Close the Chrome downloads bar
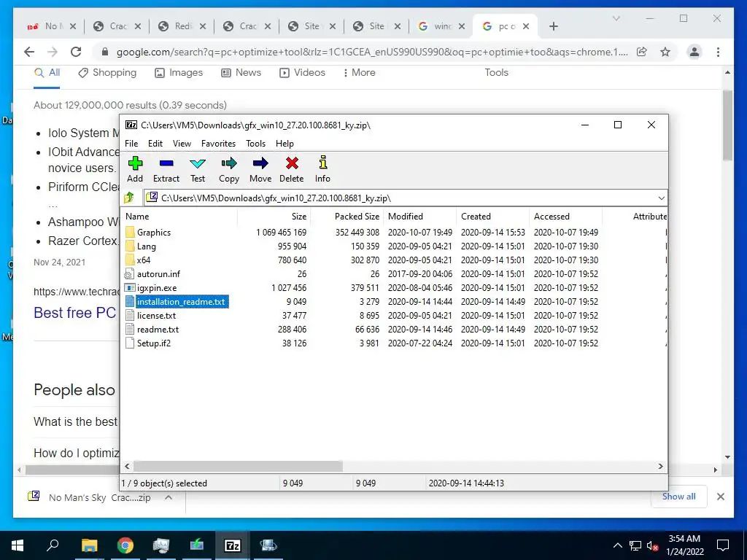747x560 pixels. click(x=720, y=497)
